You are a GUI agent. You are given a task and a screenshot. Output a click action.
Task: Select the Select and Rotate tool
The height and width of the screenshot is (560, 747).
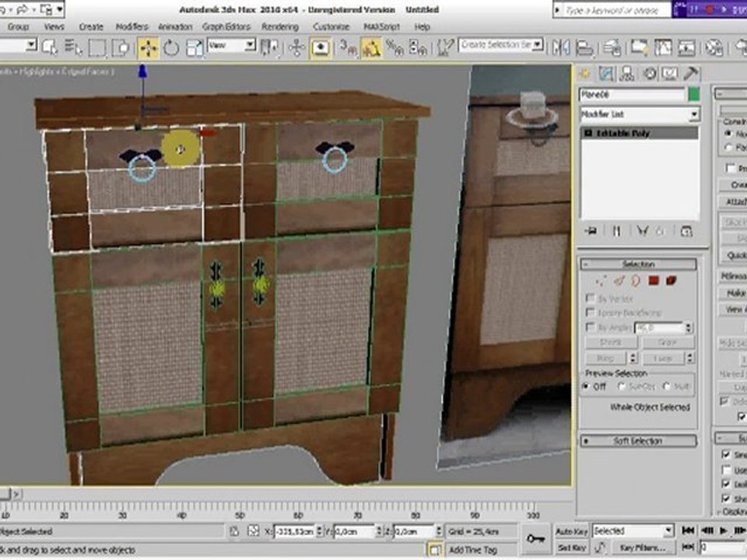(171, 48)
